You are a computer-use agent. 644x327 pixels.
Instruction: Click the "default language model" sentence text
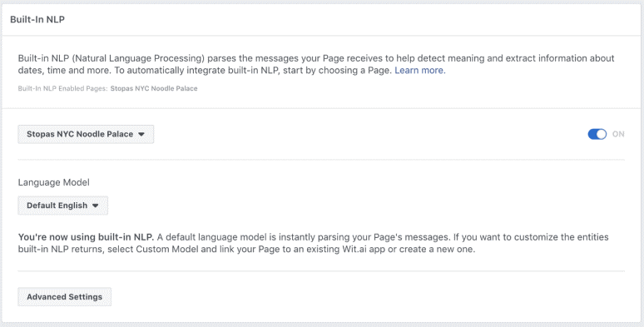[x=216, y=237]
